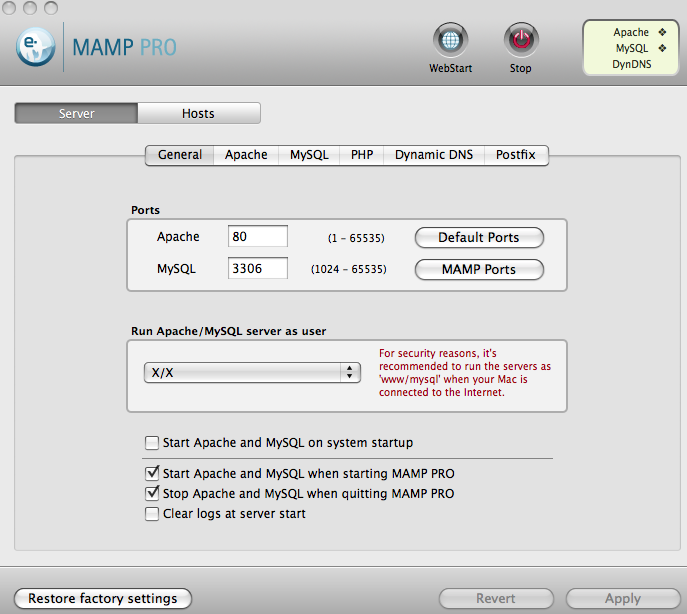Image resolution: width=687 pixels, height=614 pixels.
Task: Click the Apache port field showing 80
Action: 258,236
